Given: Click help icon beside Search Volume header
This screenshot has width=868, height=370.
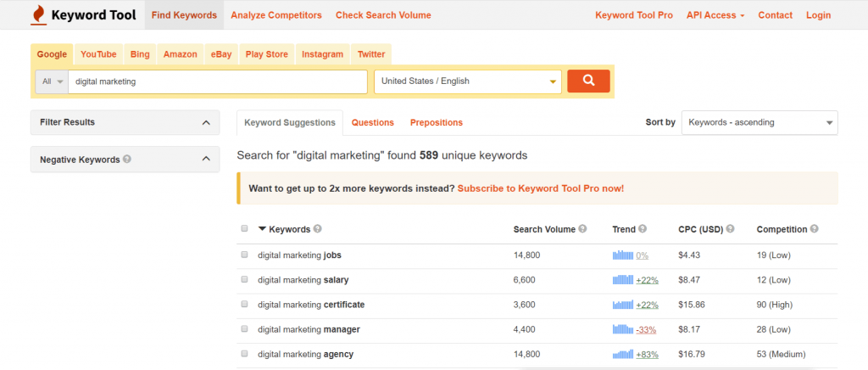Looking at the screenshot, I should 582,229.
